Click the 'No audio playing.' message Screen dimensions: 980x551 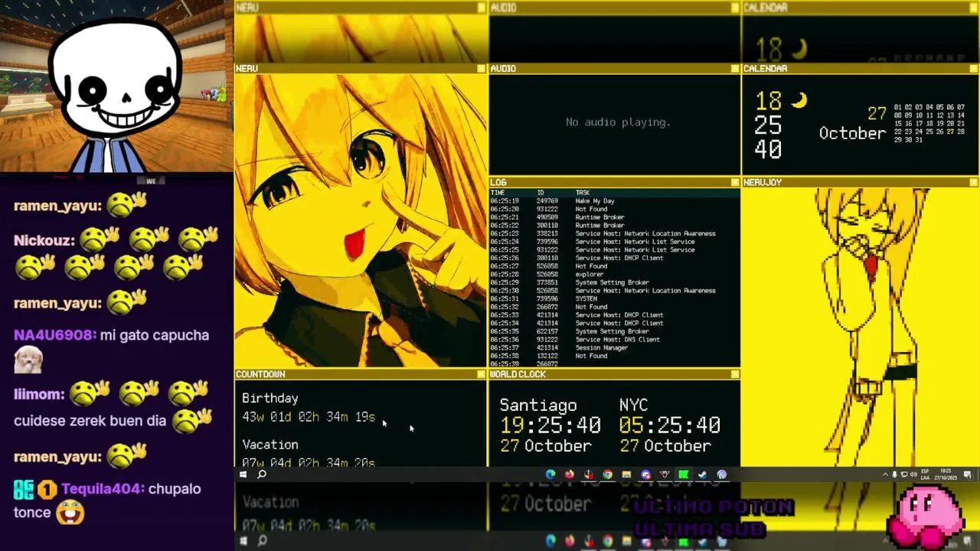(x=618, y=122)
